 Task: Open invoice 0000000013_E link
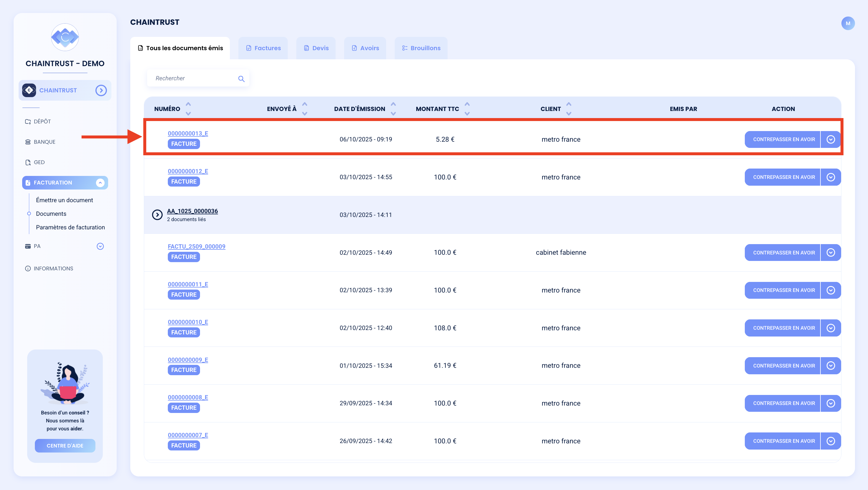click(x=188, y=133)
